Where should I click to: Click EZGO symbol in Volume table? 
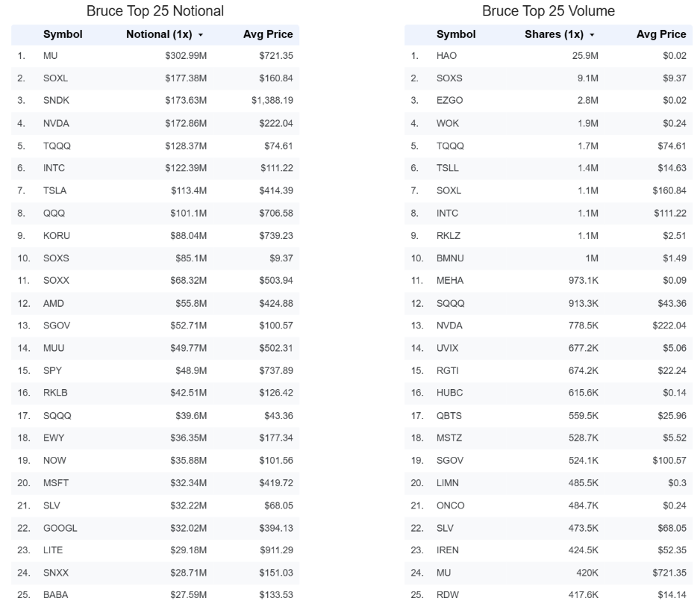point(449,101)
